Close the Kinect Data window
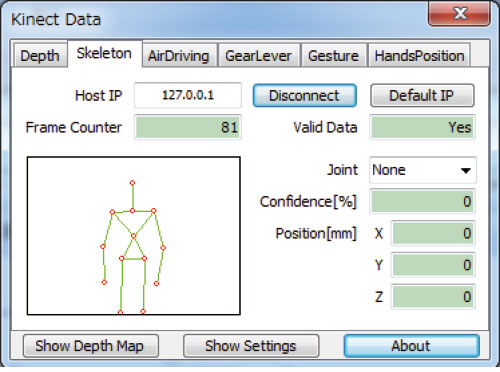 pos(459,13)
